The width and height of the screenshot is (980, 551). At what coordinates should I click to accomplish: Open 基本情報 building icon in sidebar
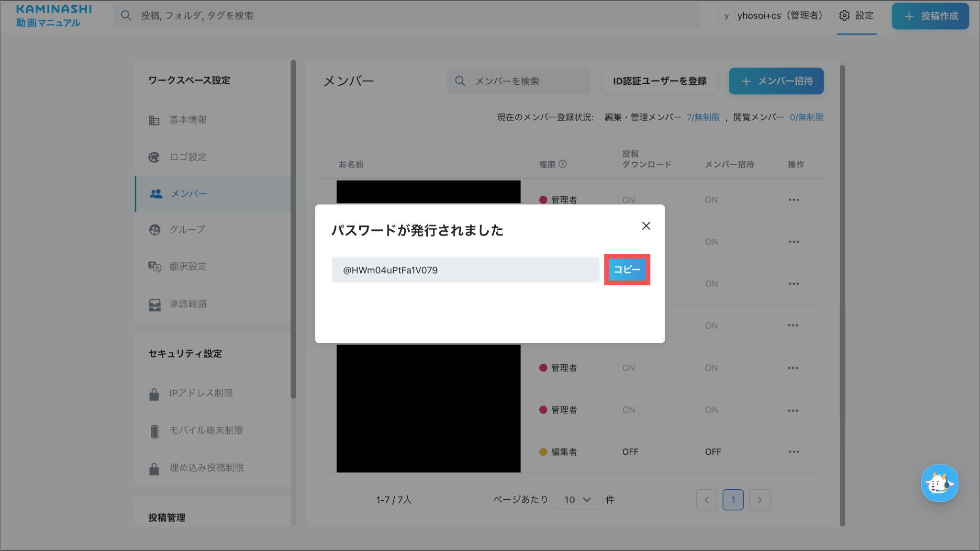tap(154, 120)
